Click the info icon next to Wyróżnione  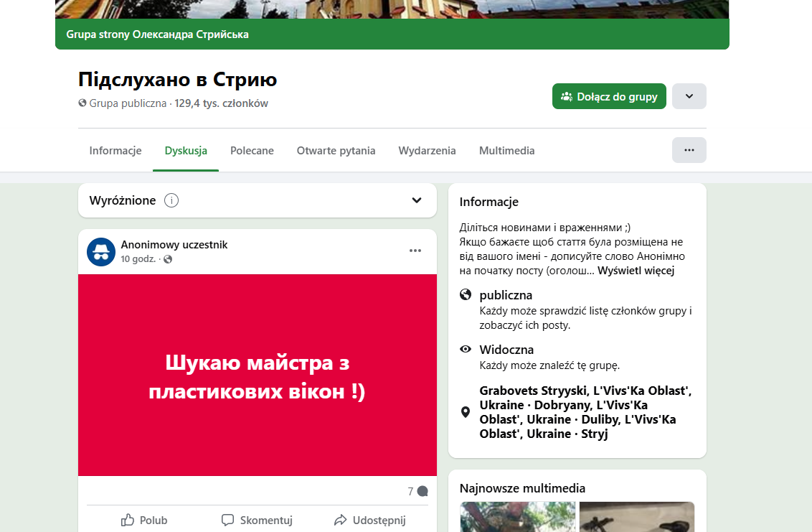coord(171,200)
